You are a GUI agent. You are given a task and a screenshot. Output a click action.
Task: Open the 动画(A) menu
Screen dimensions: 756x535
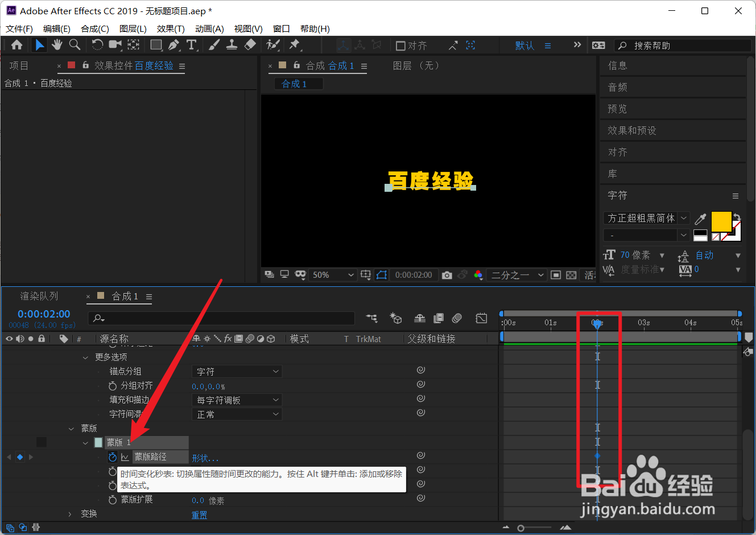click(209, 29)
